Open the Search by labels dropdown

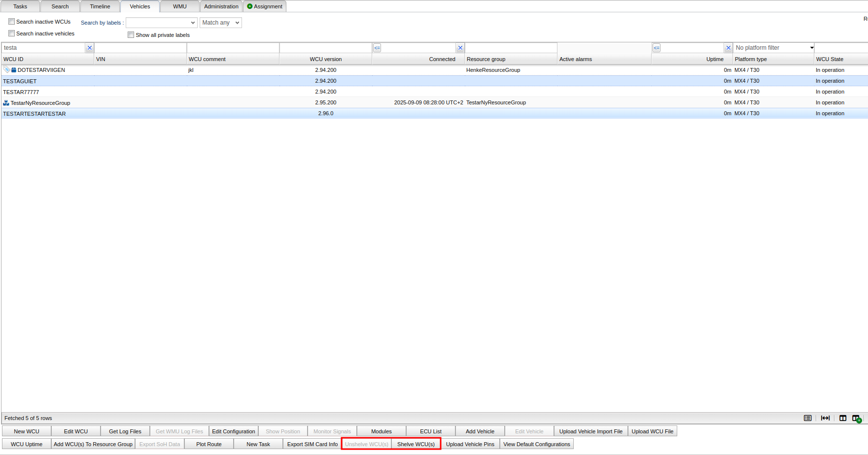(162, 23)
